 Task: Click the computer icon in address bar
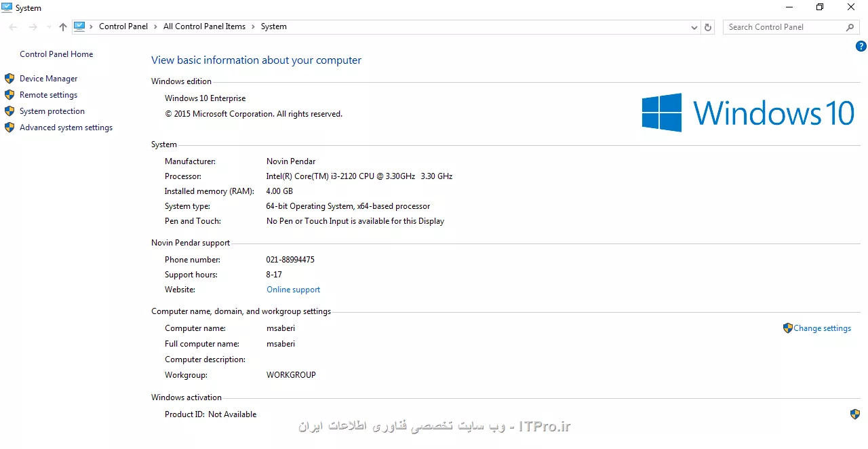point(79,26)
